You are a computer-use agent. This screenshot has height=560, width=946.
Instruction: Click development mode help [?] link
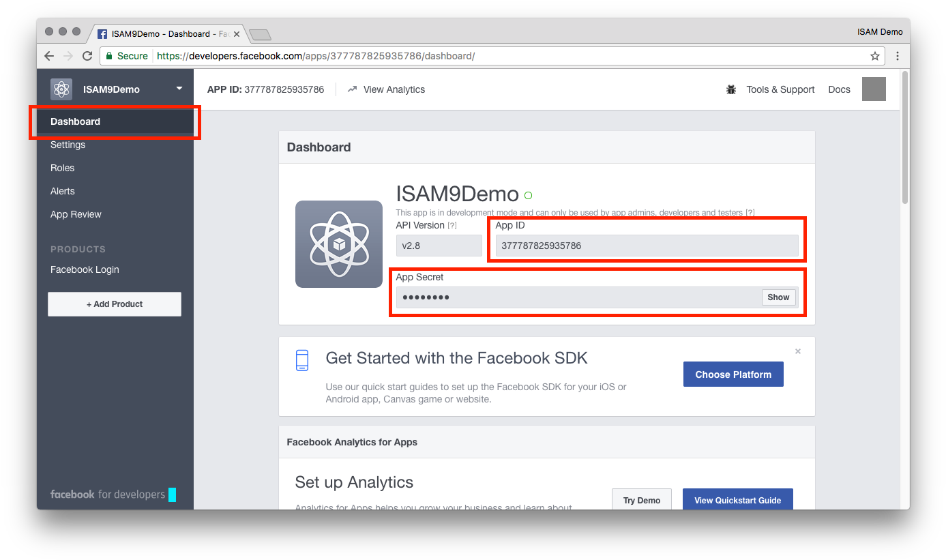(x=750, y=213)
